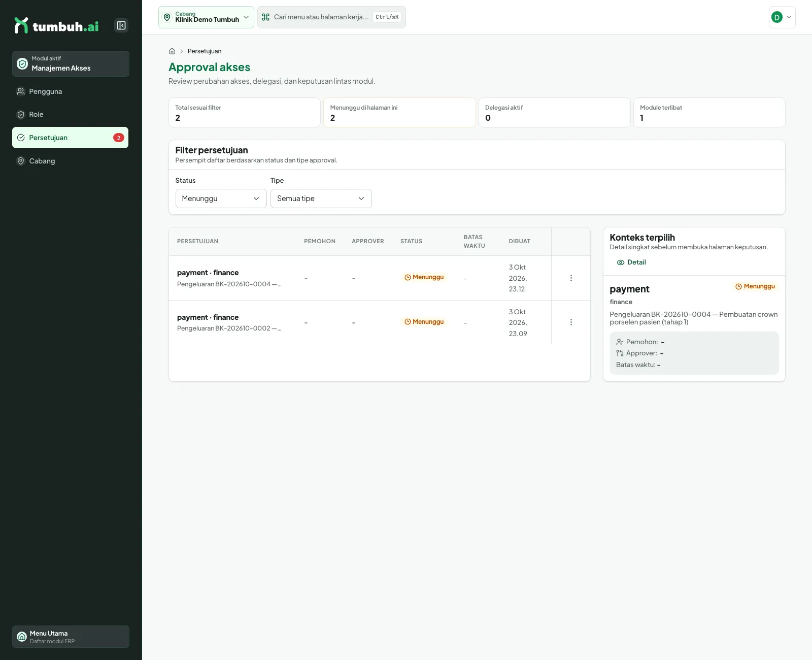The height and width of the screenshot is (660, 812).
Task: Click the red badge on Persetujuan
Action: 119,138
